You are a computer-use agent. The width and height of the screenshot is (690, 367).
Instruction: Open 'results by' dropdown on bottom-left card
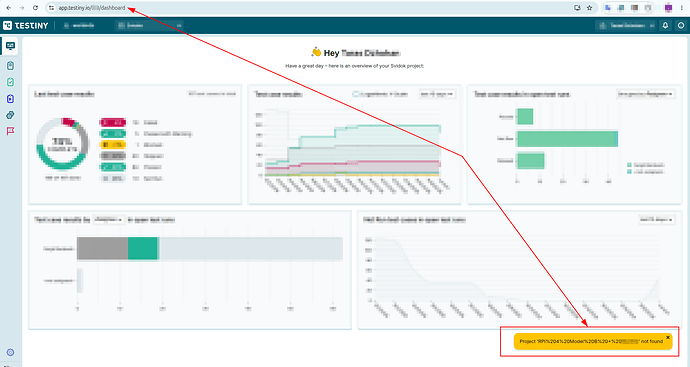pos(109,219)
